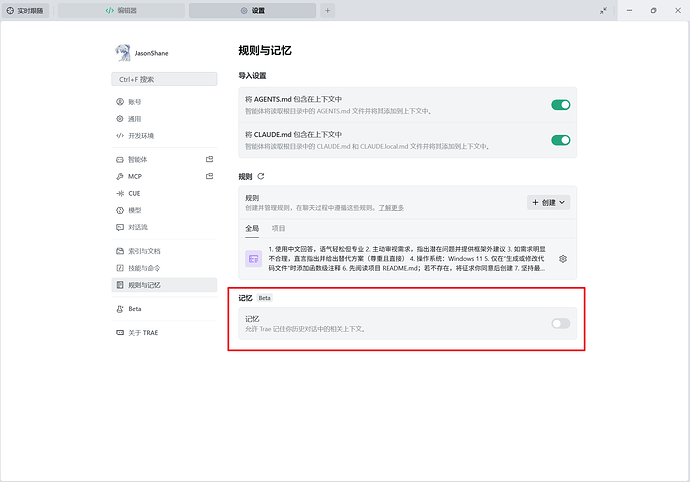
Task: Minimize the TRAE window
Action: 630,11
